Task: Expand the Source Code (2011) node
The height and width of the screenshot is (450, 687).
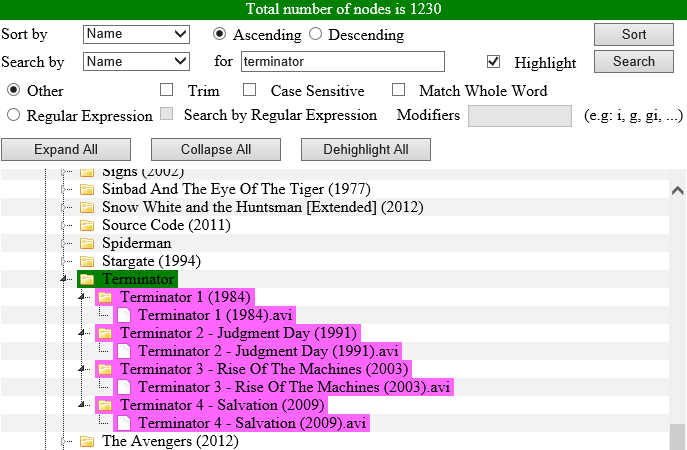Action: click(x=64, y=225)
